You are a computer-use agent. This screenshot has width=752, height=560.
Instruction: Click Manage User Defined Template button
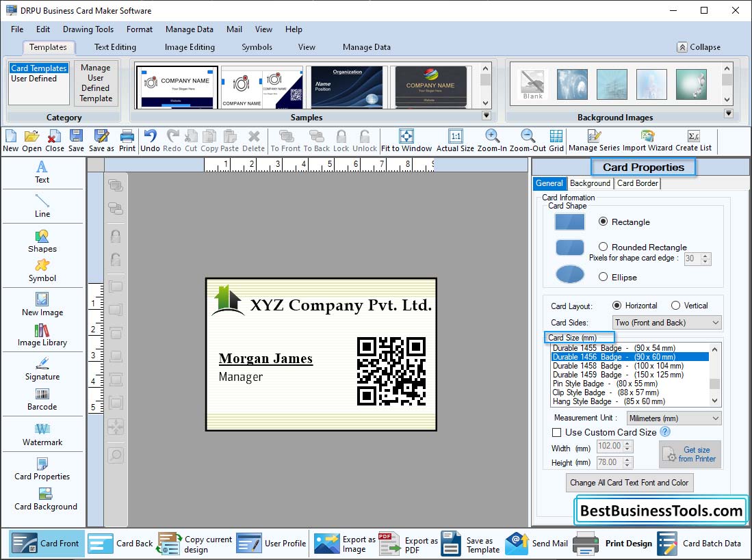pos(96,83)
